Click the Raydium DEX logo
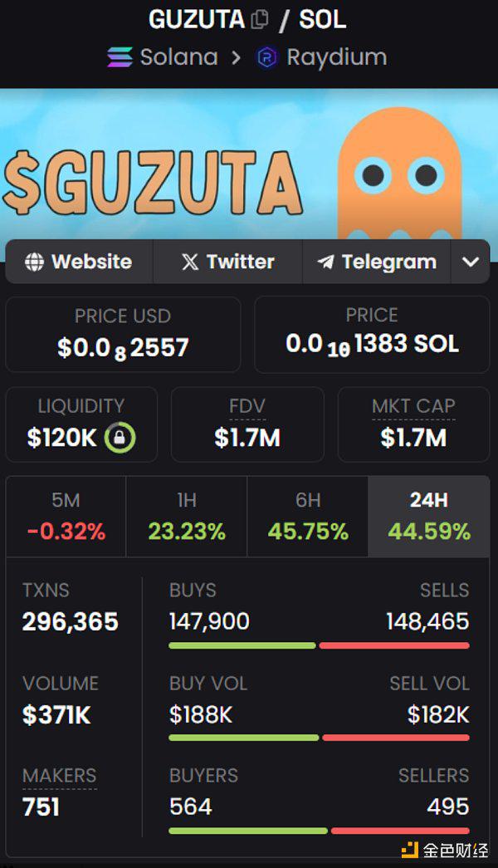This screenshot has width=498, height=868. coord(266,57)
